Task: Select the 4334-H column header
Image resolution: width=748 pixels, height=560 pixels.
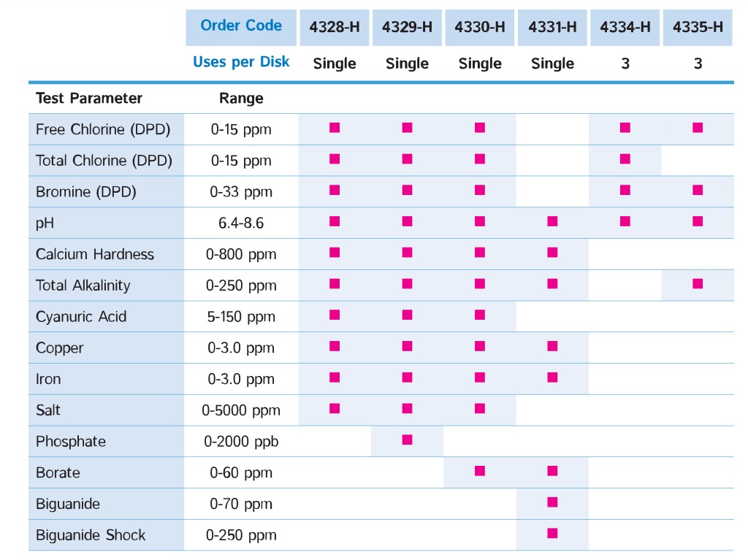Action: (625, 28)
